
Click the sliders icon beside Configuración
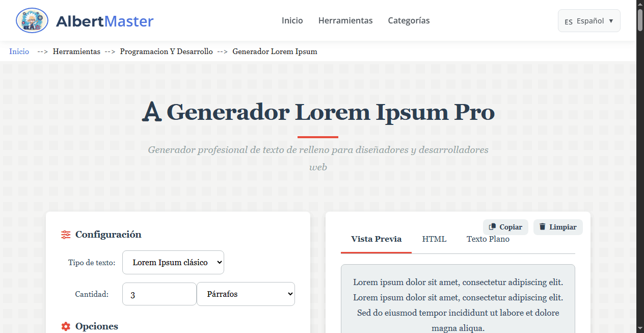pyautogui.click(x=65, y=234)
